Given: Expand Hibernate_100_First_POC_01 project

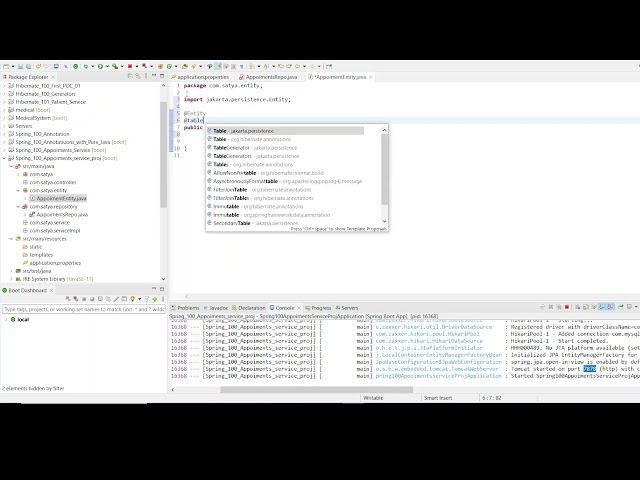Looking at the screenshot, I should coord(4,86).
